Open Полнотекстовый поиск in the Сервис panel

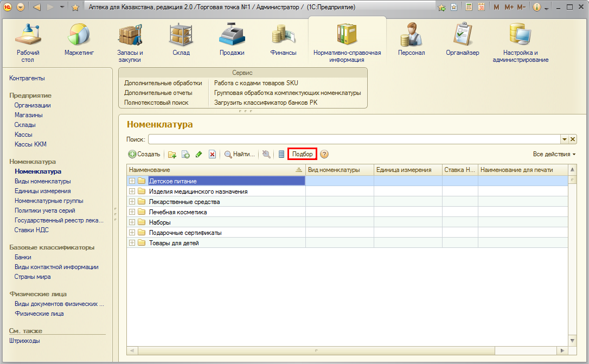click(x=156, y=103)
